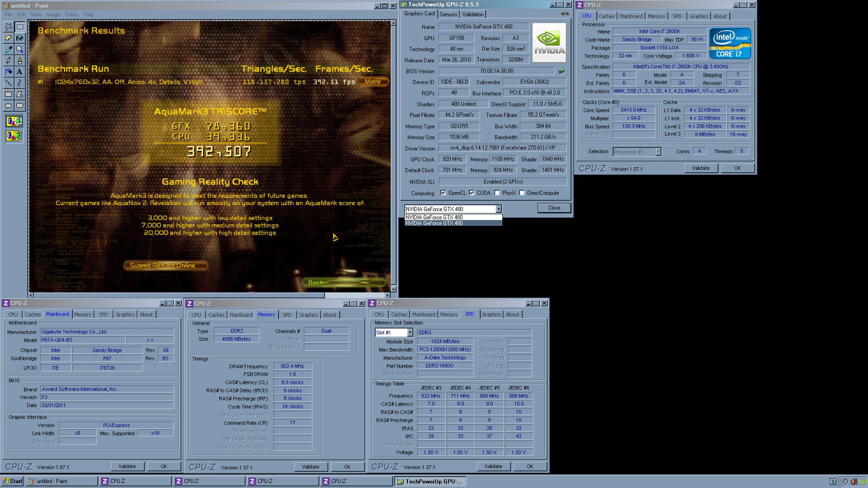Screen dimensions: 868x488
Task: Open the About tab in top-right CPU-Z
Action: coord(720,16)
